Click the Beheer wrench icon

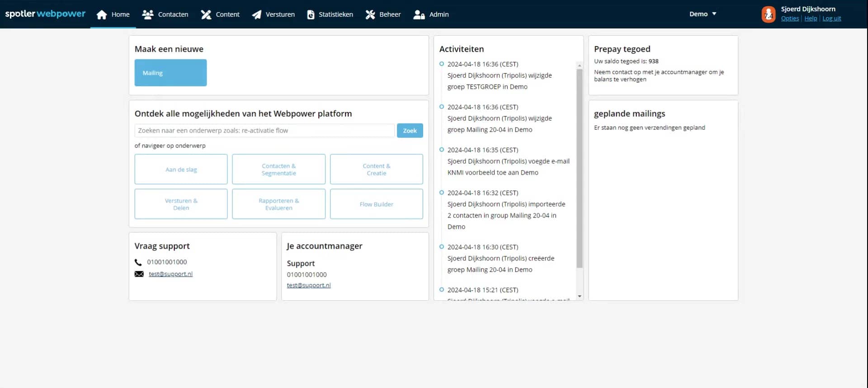click(370, 14)
